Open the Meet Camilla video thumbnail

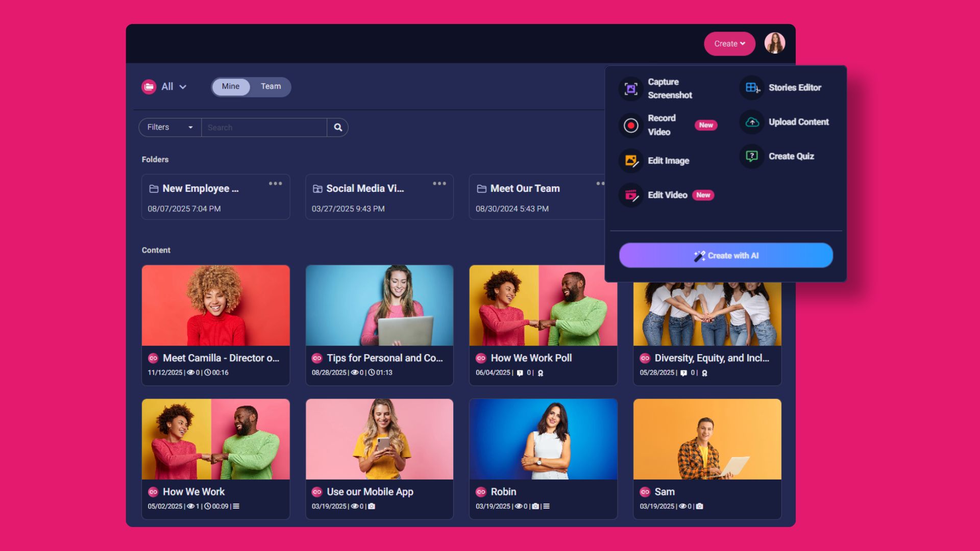[215, 305]
